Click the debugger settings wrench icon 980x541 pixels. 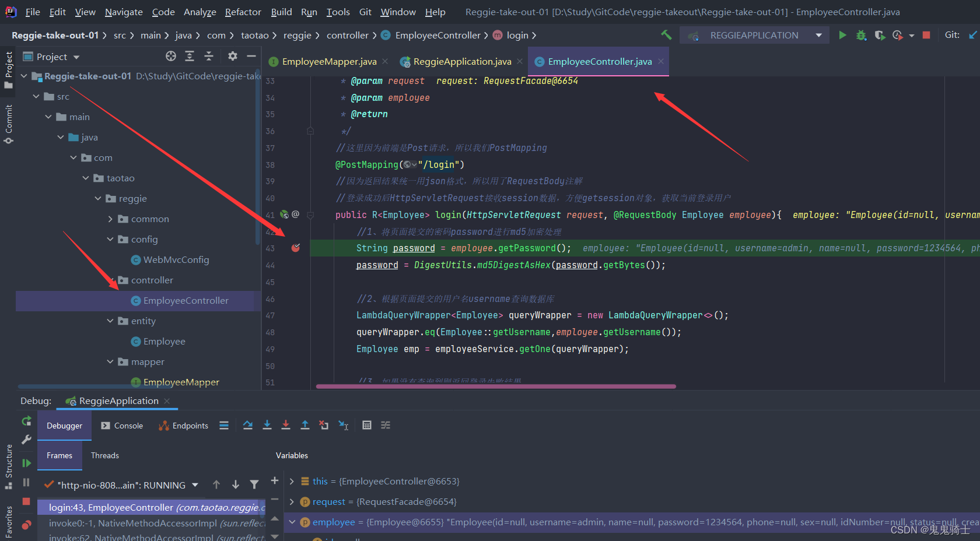pos(26,440)
